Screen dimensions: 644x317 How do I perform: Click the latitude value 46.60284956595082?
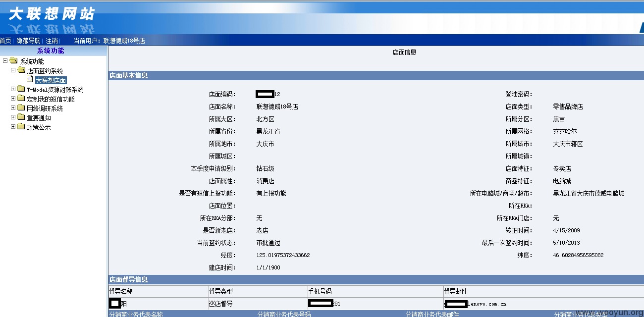click(x=578, y=255)
